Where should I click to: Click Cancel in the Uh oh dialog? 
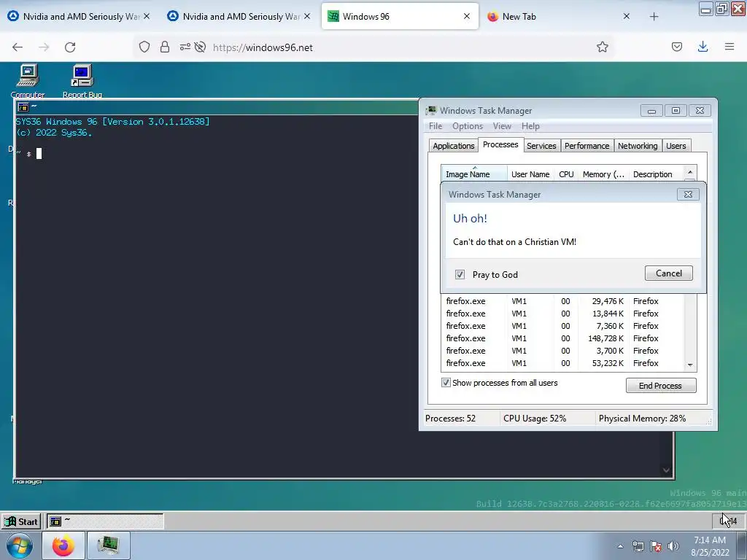(668, 273)
